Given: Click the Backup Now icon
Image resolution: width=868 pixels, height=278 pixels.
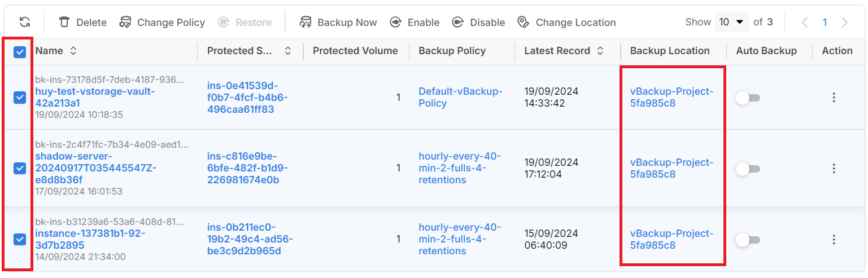Looking at the screenshot, I should [306, 22].
